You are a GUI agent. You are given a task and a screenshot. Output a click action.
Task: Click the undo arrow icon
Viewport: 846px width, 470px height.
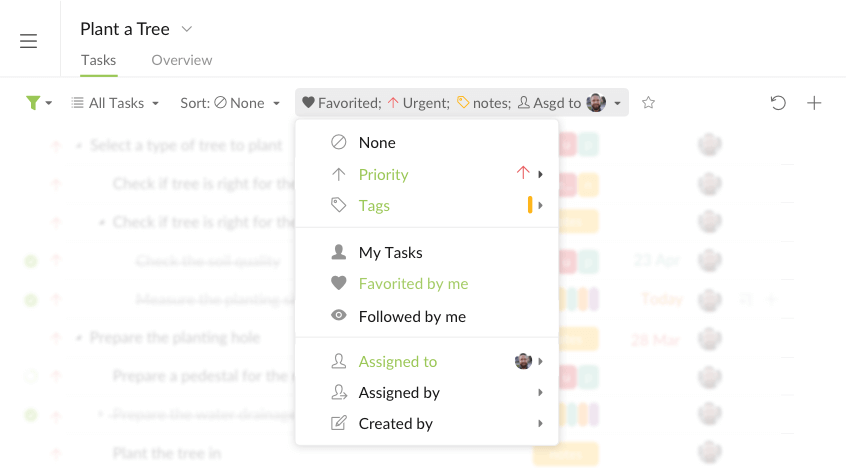click(778, 103)
